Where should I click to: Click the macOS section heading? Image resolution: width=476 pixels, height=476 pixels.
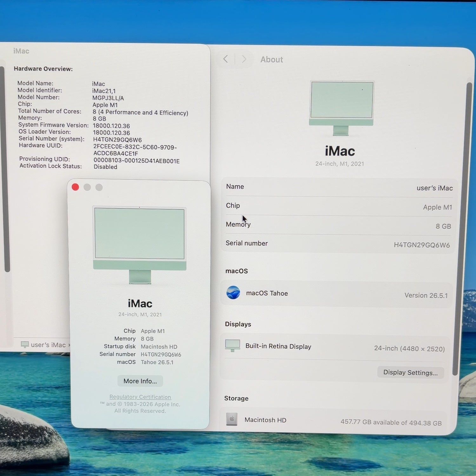pos(236,271)
